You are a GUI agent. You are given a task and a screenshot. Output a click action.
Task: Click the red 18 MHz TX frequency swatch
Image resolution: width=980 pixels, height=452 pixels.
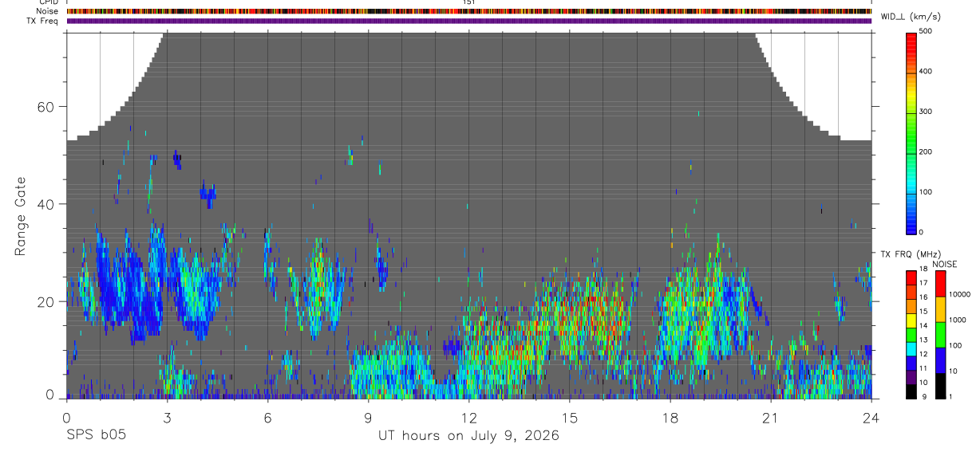coord(911,277)
